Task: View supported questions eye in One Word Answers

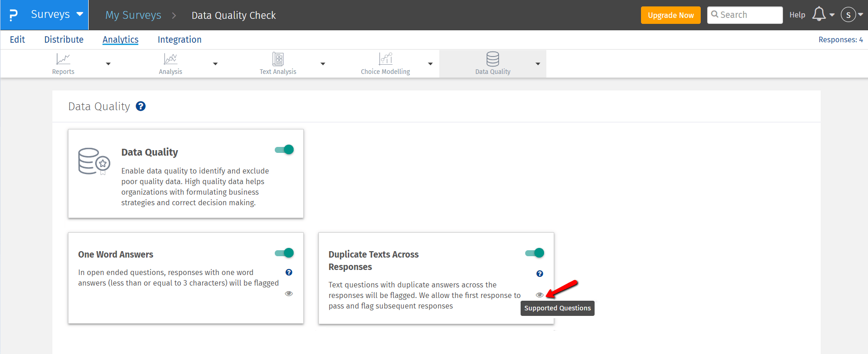Action: pos(289,293)
